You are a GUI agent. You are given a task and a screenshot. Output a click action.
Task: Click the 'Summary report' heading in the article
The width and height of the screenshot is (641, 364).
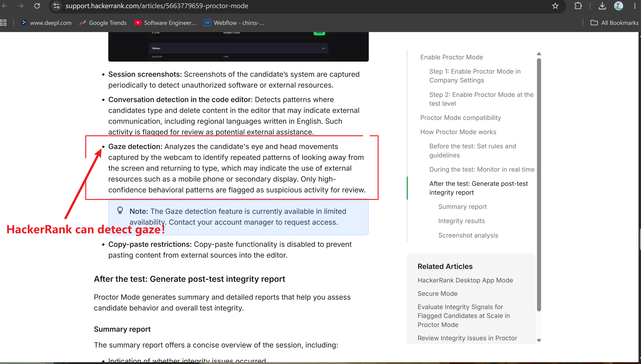pyautogui.click(x=122, y=329)
